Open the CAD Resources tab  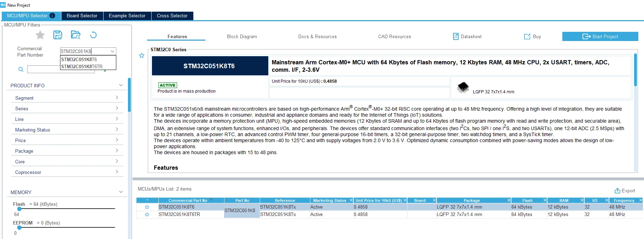[394, 36]
